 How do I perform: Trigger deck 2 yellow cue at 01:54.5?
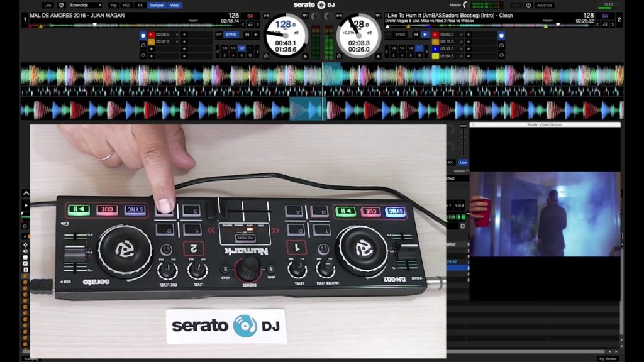(x=435, y=56)
